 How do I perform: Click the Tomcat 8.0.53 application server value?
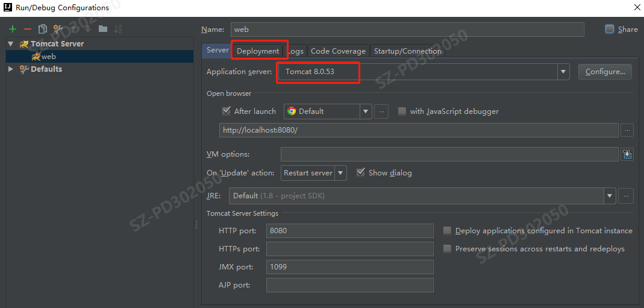click(310, 72)
